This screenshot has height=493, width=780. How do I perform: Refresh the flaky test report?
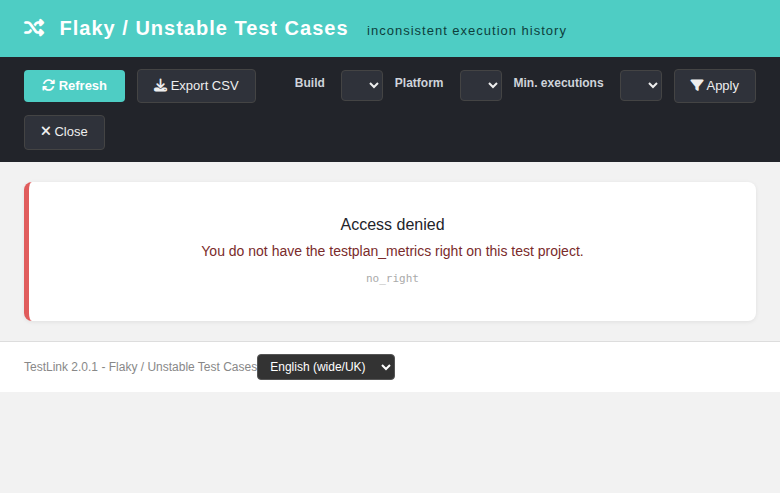pos(75,86)
